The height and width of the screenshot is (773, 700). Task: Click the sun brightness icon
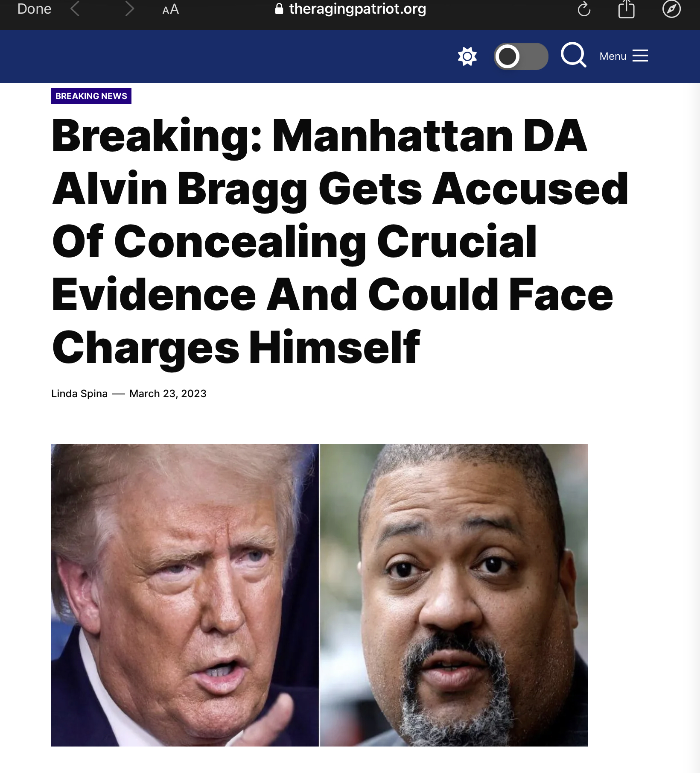pyautogui.click(x=467, y=56)
